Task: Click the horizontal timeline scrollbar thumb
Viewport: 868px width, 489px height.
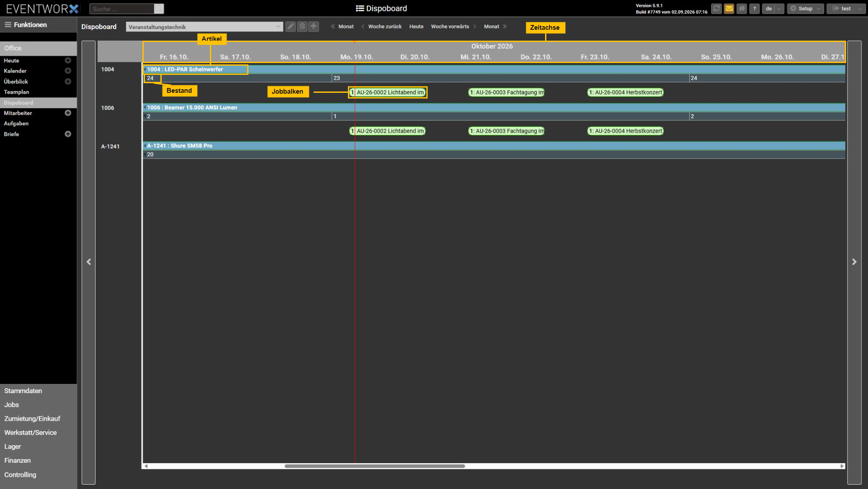Action: (x=375, y=466)
